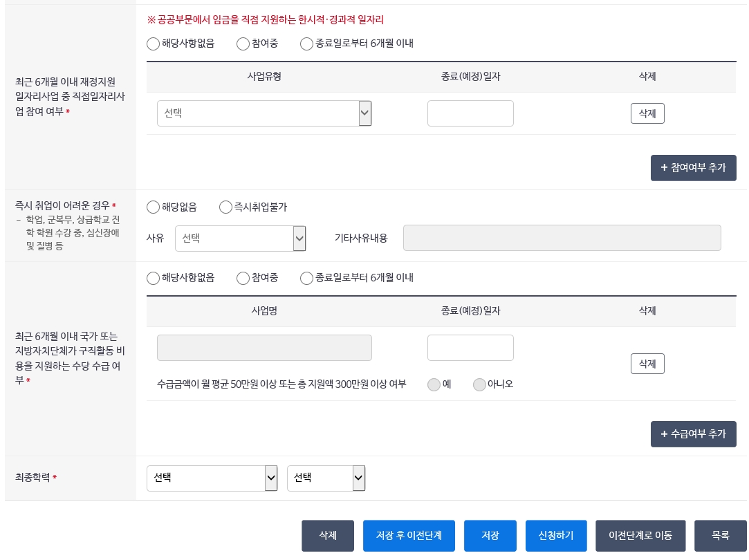Select 예 for 수급금액 월 평균 50만원 이상 여부

pos(434,385)
